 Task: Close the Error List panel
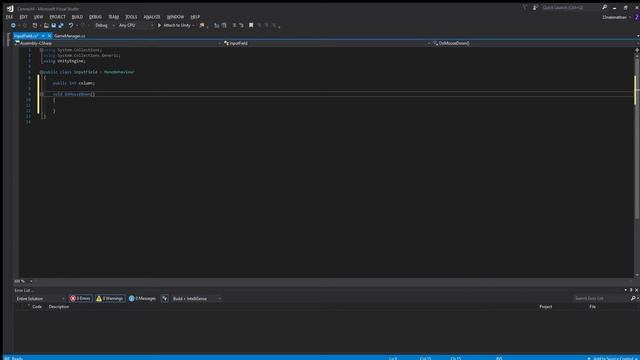coord(636,290)
